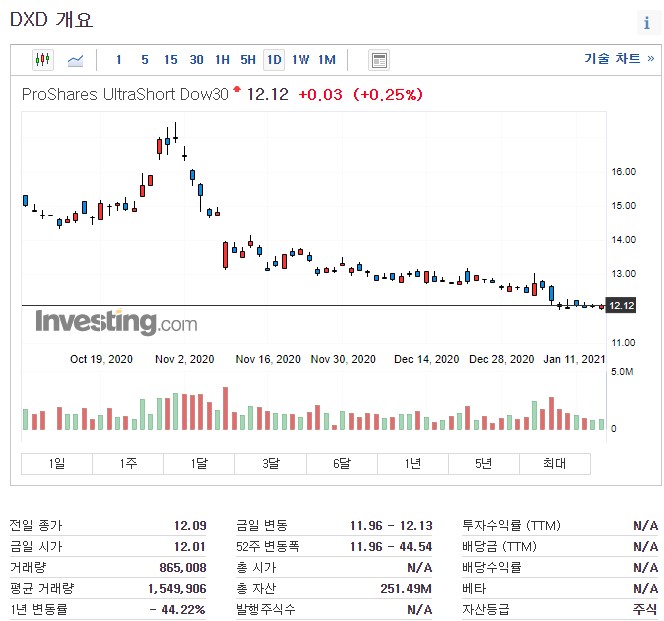This screenshot has height=621, width=664.
Task: Click the 1년 변동률 value -44.22%
Action: coord(177,610)
